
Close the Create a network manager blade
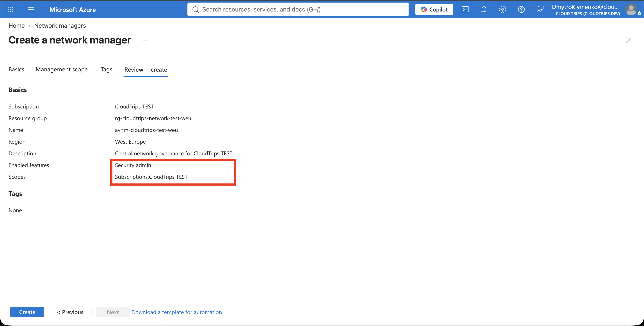tap(628, 40)
